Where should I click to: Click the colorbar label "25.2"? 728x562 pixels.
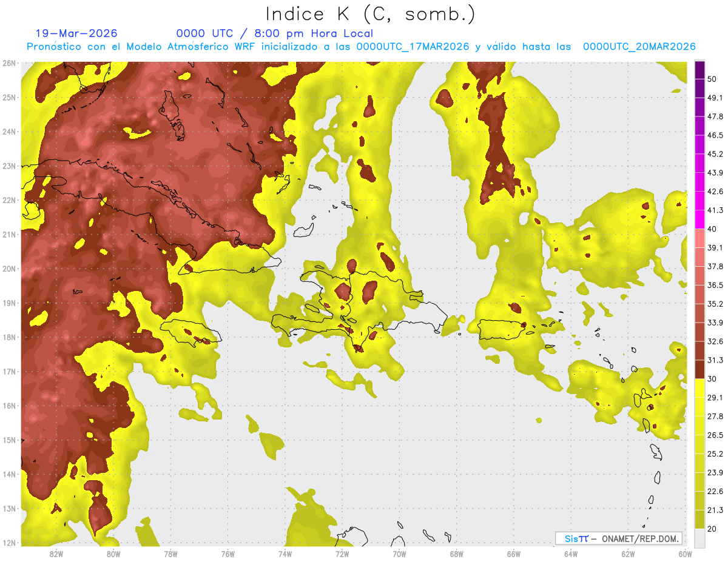(715, 454)
